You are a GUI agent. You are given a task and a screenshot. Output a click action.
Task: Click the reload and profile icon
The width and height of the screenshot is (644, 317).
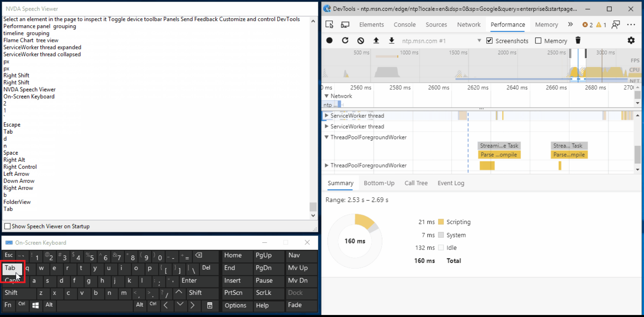345,40
